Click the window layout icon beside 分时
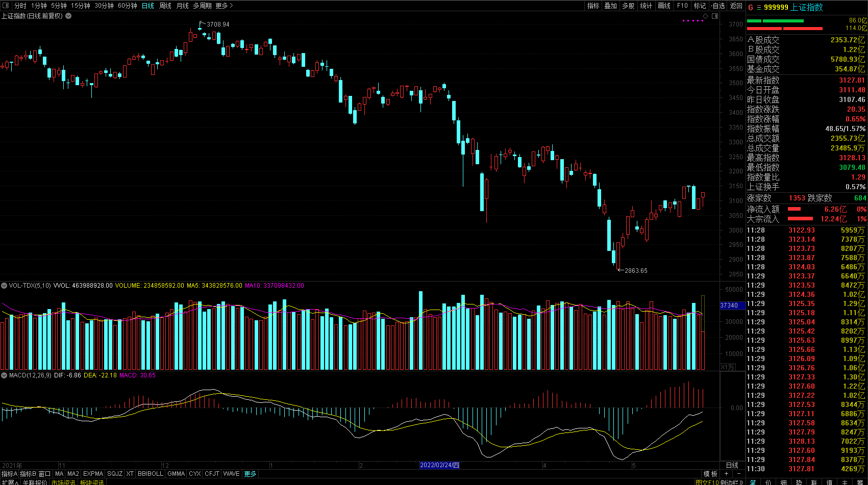This screenshot has width=868, height=485. click(x=6, y=6)
